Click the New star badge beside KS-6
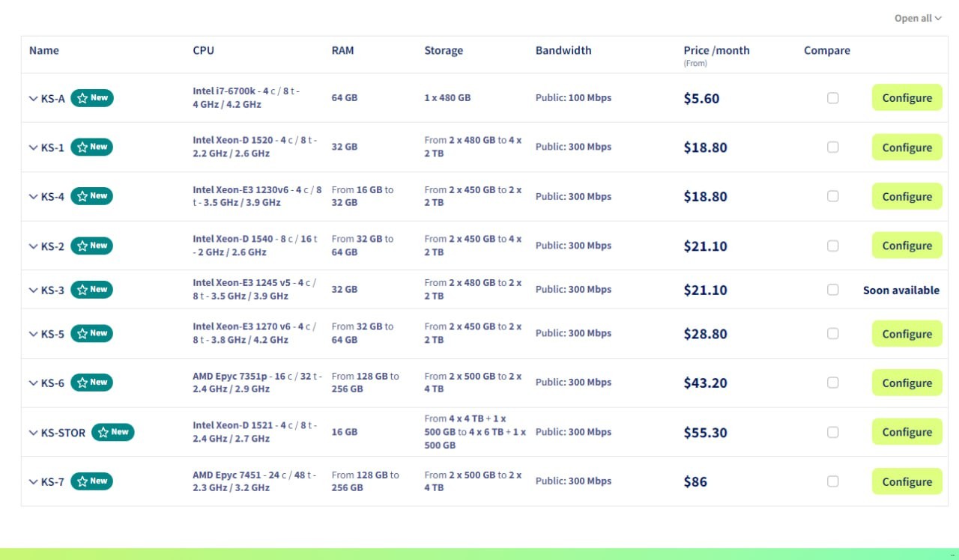959x560 pixels. (91, 383)
